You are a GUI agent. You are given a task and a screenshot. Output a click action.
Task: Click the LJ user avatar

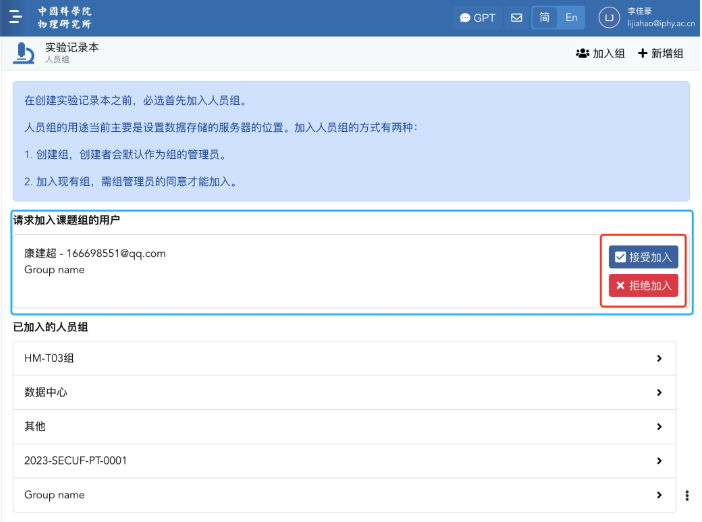tap(607, 18)
